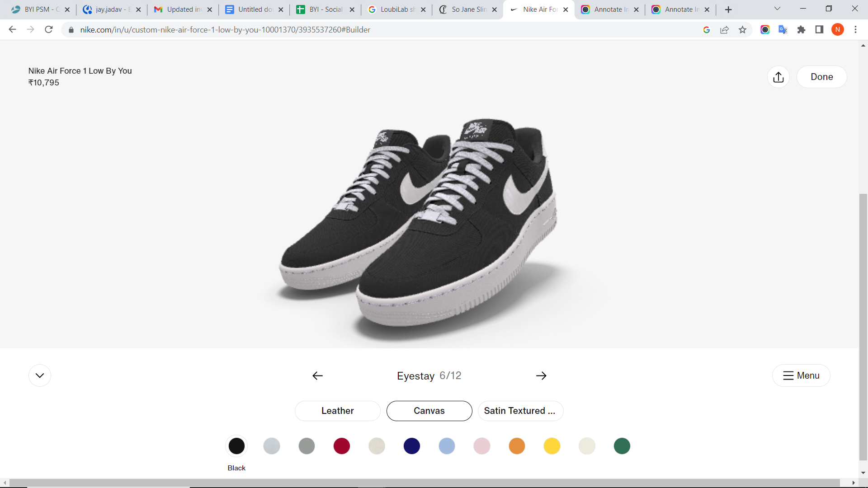Choose the pale pink color swatch

(482, 446)
